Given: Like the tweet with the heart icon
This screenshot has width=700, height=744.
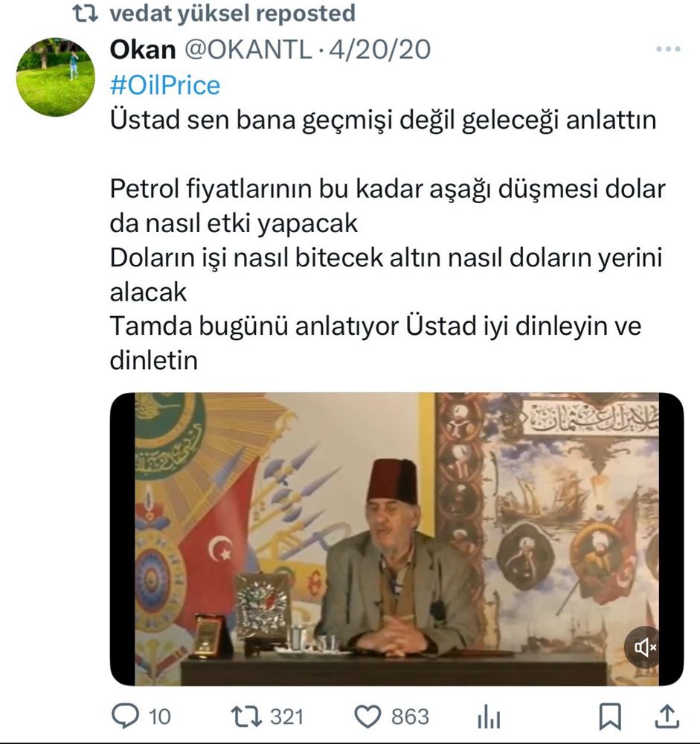Looking at the screenshot, I should pyautogui.click(x=368, y=716).
